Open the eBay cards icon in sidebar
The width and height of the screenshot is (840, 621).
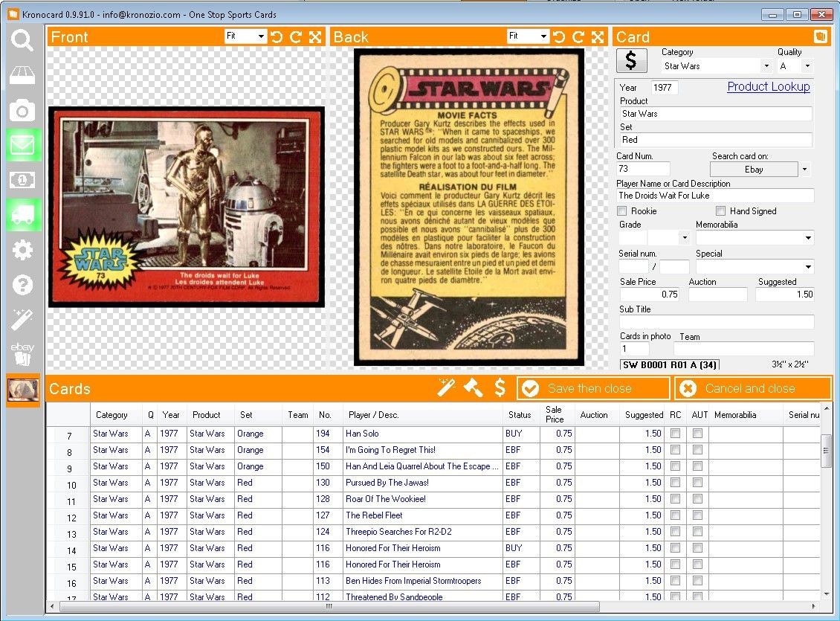pyautogui.click(x=22, y=353)
